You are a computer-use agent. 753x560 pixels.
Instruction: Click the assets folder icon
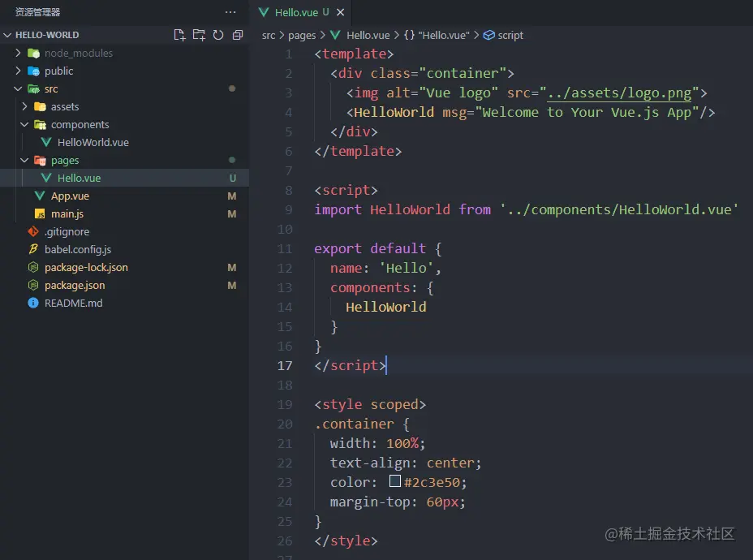(41, 106)
